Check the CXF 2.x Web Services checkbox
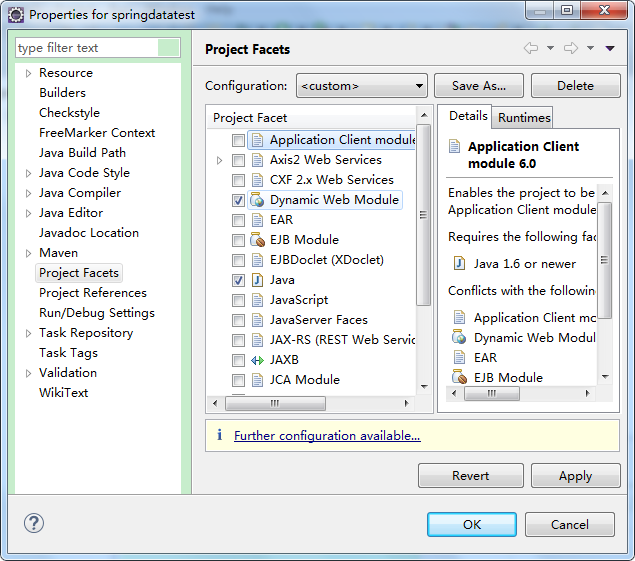Viewport: 635px width, 561px height. click(238, 180)
